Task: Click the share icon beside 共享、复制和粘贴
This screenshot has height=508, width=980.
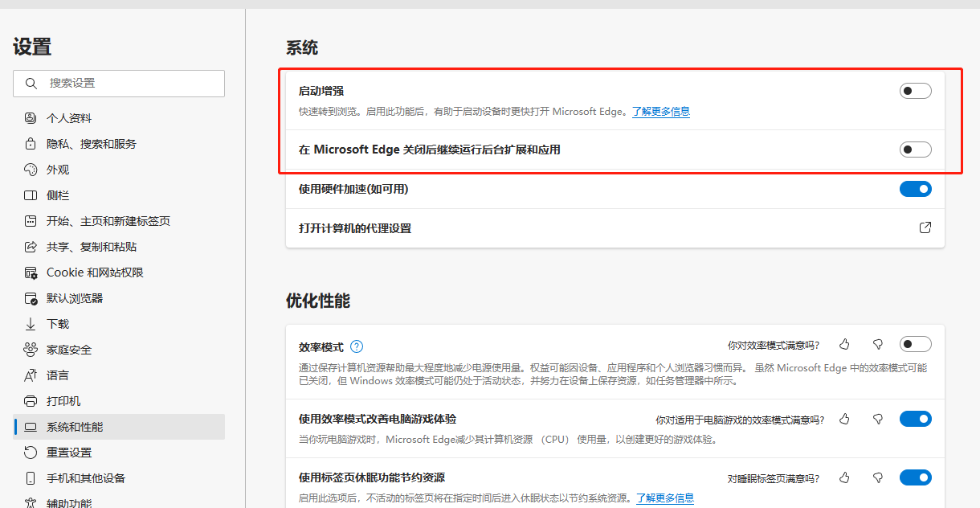Action: click(31, 247)
